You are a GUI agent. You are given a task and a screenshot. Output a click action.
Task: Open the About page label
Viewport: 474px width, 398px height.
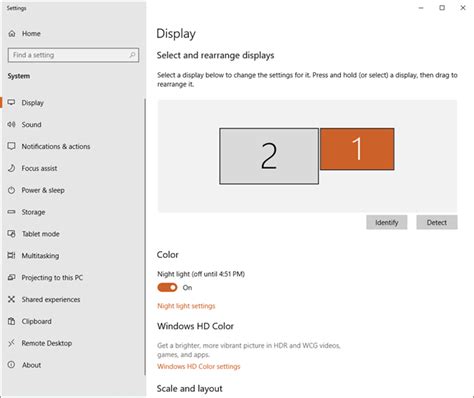(x=32, y=365)
